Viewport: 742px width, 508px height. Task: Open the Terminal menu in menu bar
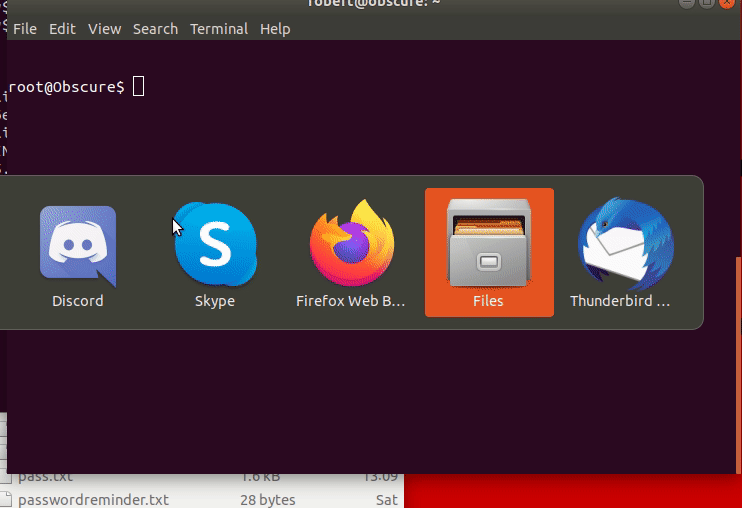219,29
